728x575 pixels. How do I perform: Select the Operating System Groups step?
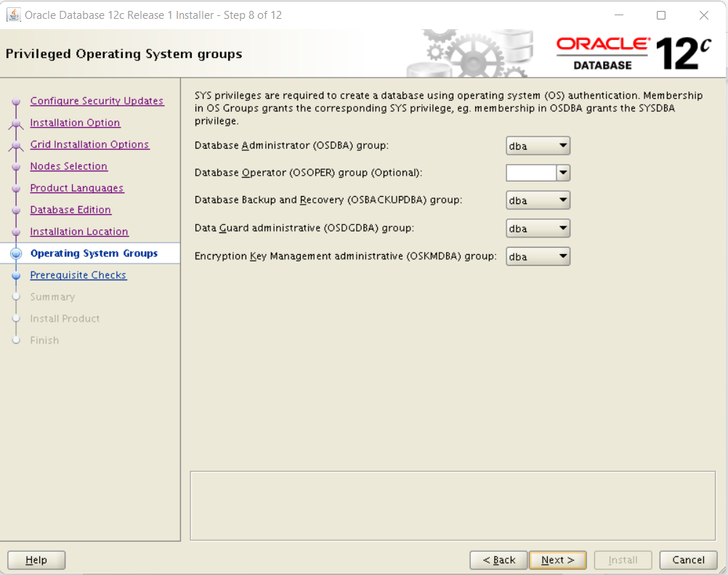(x=94, y=253)
